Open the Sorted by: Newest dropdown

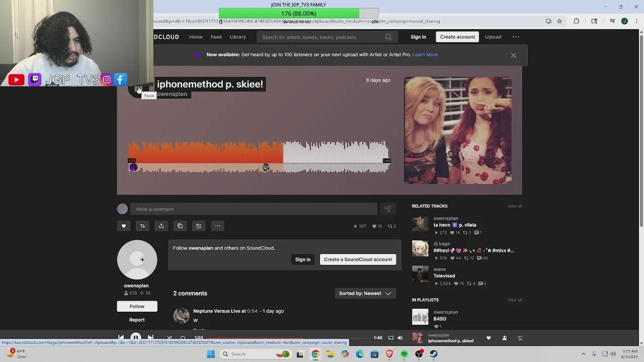point(365,294)
